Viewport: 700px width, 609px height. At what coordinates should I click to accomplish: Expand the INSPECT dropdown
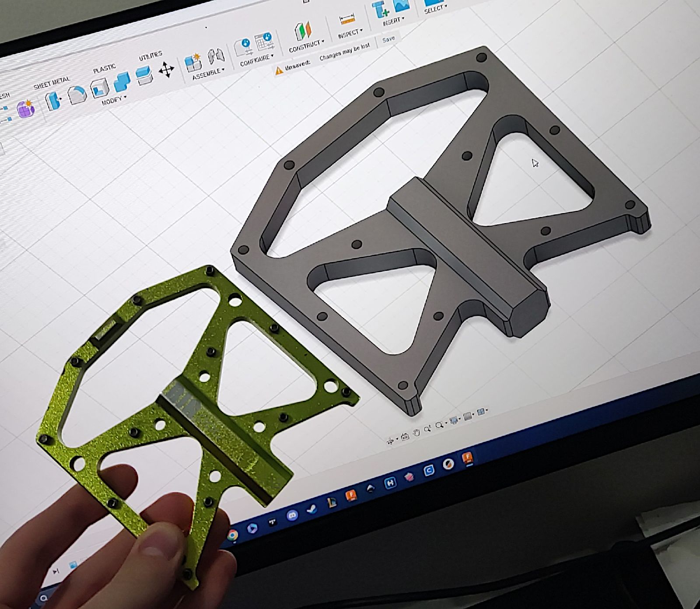350,33
